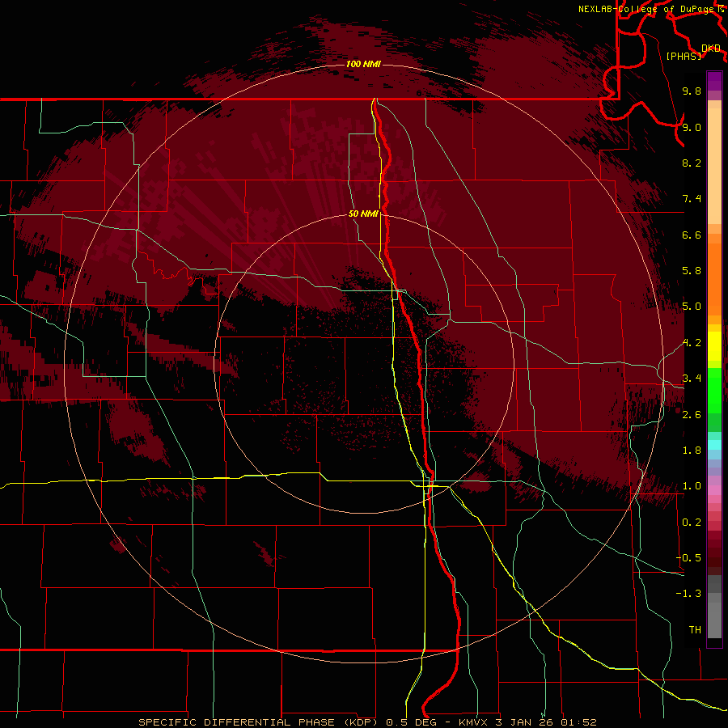This screenshot has width=728, height=728.
Task: Click the Specific Differential Phase KMVX caption
Action: (367, 722)
